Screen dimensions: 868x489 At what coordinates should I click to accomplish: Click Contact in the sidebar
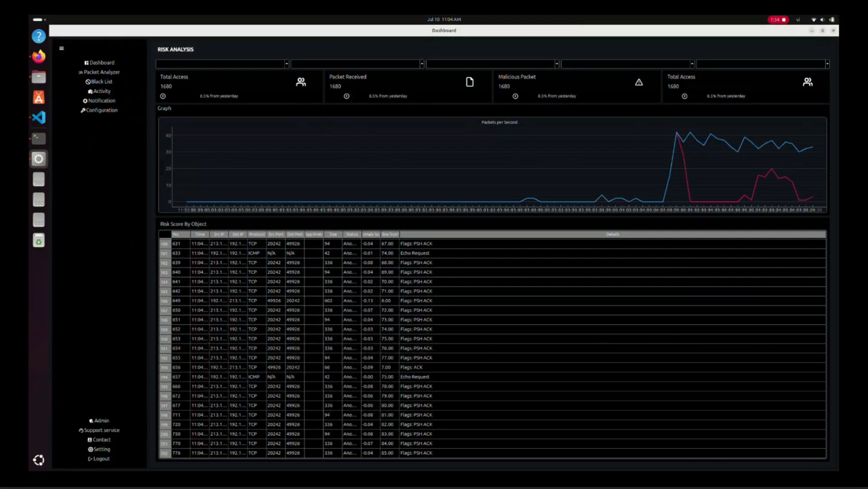coord(99,440)
